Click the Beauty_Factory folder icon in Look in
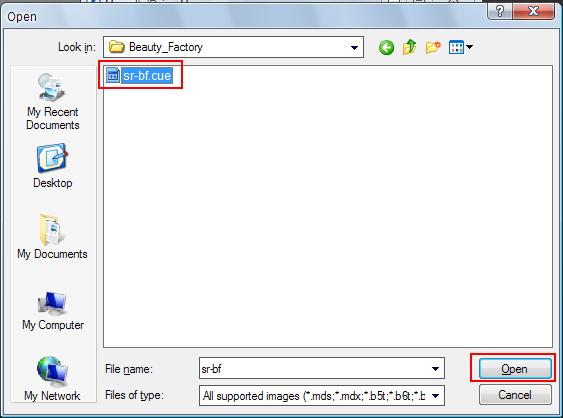 click(116, 47)
